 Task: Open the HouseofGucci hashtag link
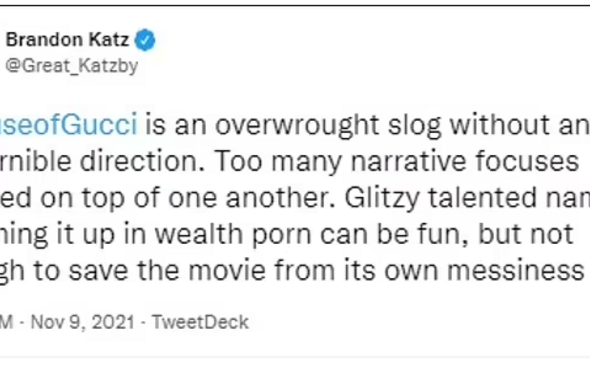(x=68, y=125)
